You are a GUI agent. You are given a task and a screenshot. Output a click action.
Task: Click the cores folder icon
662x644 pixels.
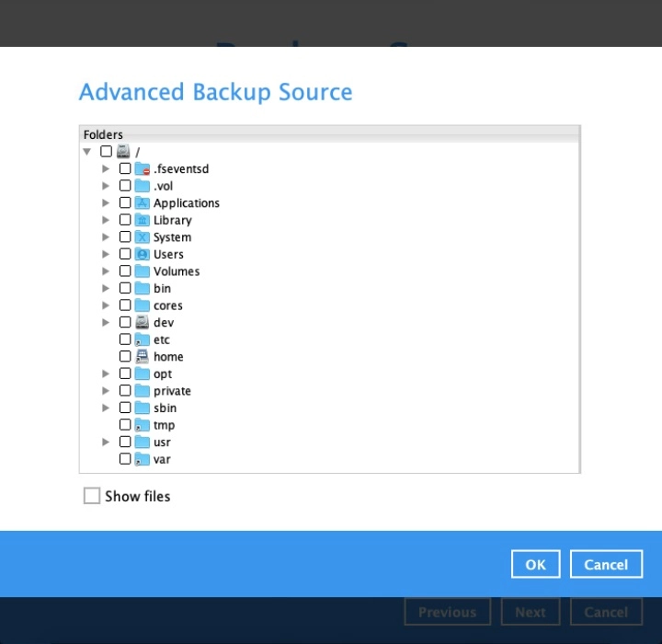click(x=143, y=305)
